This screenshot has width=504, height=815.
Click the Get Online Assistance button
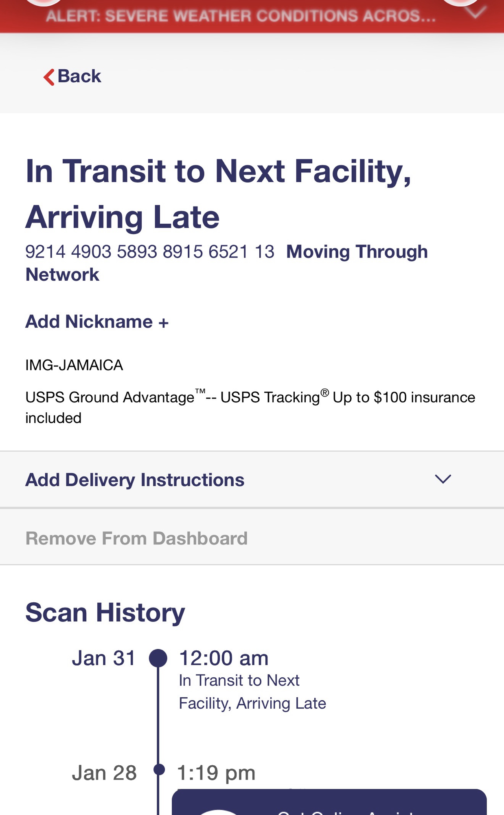click(x=329, y=805)
